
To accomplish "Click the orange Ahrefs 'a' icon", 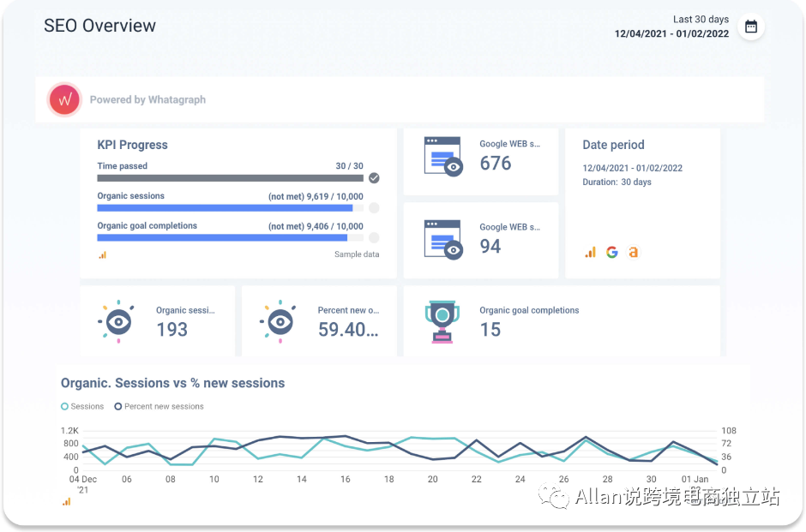I will point(634,252).
